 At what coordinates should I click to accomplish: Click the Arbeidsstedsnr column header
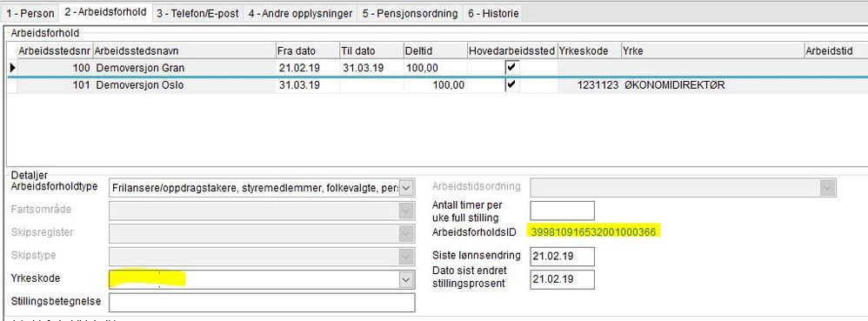tap(55, 51)
